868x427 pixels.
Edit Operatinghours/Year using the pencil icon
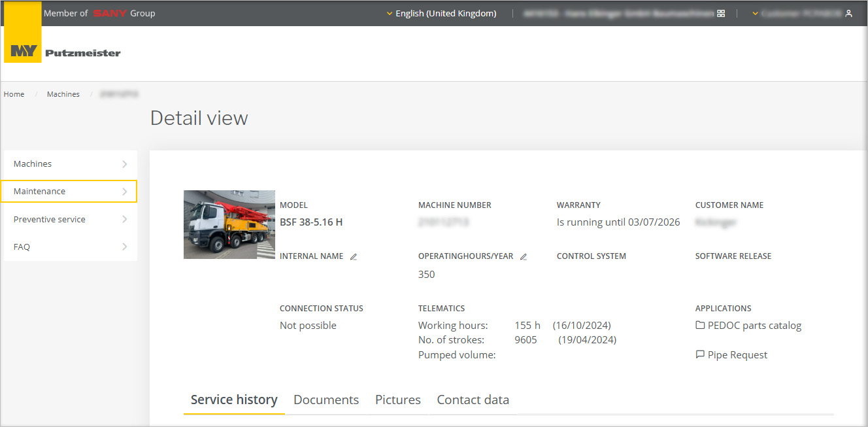pyautogui.click(x=523, y=257)
